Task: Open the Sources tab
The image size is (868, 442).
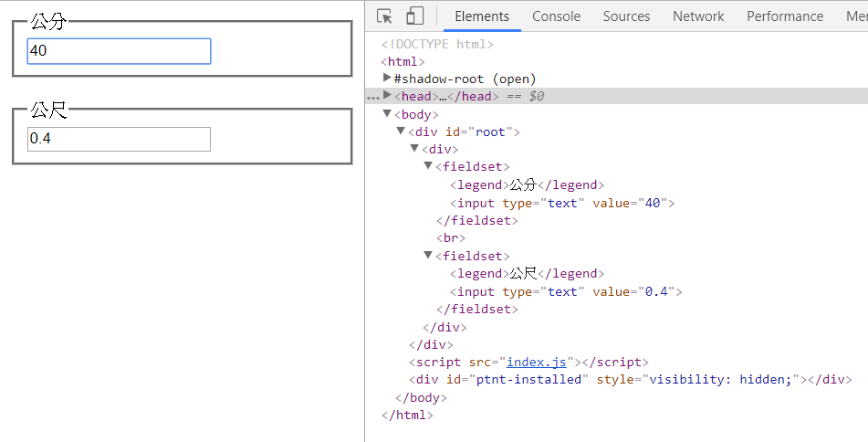Action: coord(626,16)
